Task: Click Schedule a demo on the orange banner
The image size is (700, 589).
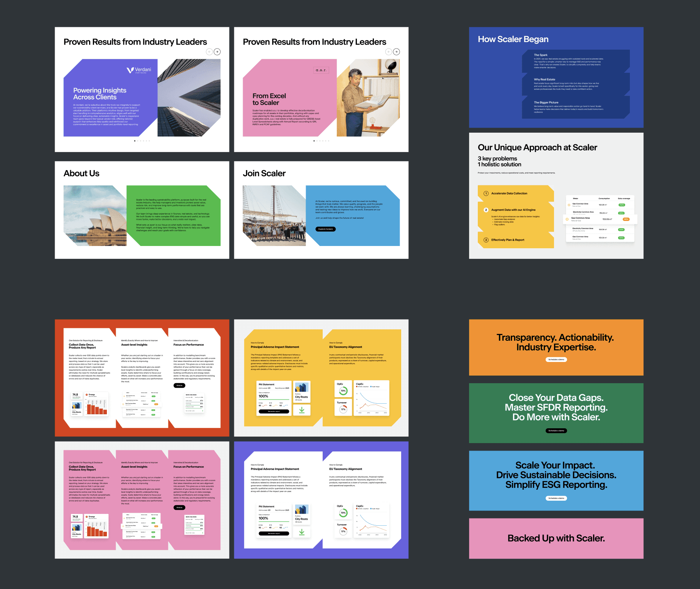Action: click(556, 359)
